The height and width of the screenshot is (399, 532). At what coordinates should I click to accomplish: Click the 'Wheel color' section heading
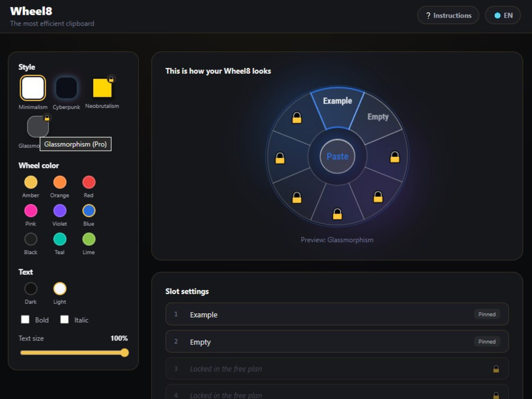(39, 166)
